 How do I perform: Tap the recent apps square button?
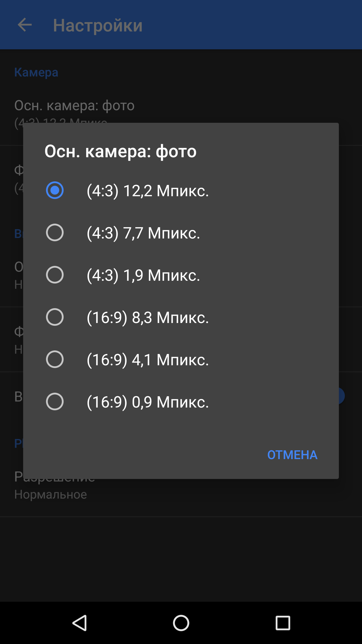[283, 623]
